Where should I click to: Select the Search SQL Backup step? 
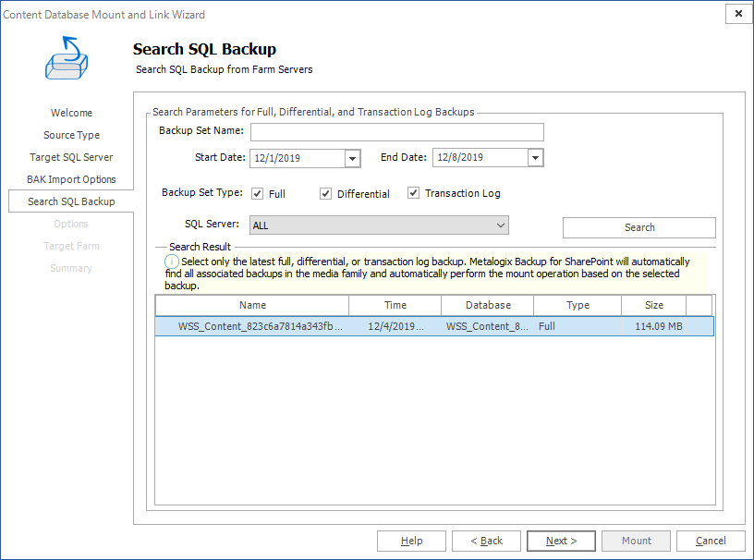coord(71,201)
